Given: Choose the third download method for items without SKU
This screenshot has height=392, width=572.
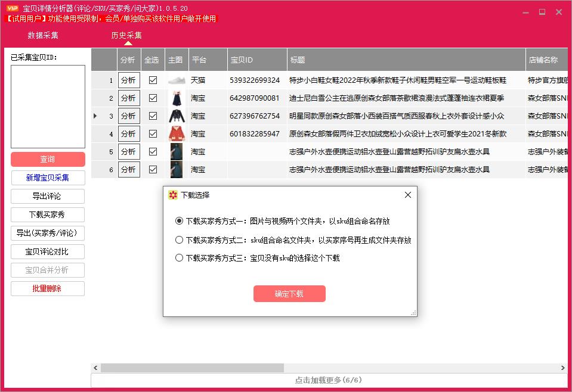Looking at the screenshot, I should pyautogui.click(x=180, y=257).
